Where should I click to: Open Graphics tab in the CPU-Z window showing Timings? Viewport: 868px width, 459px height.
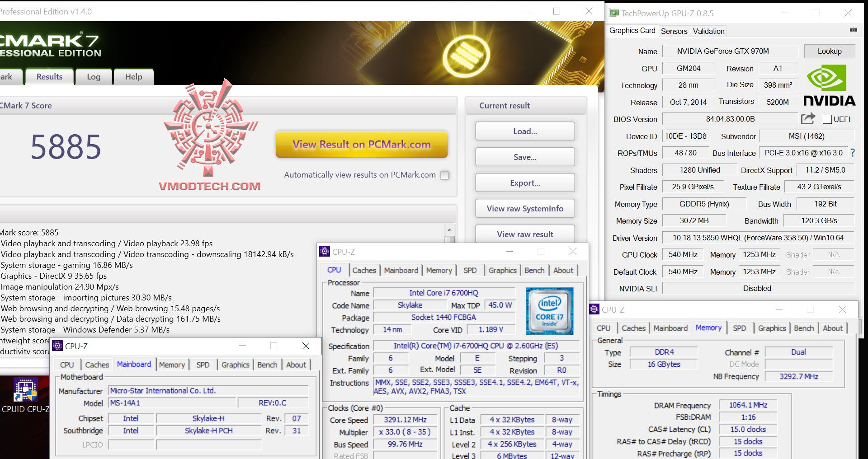coord(772,328)
